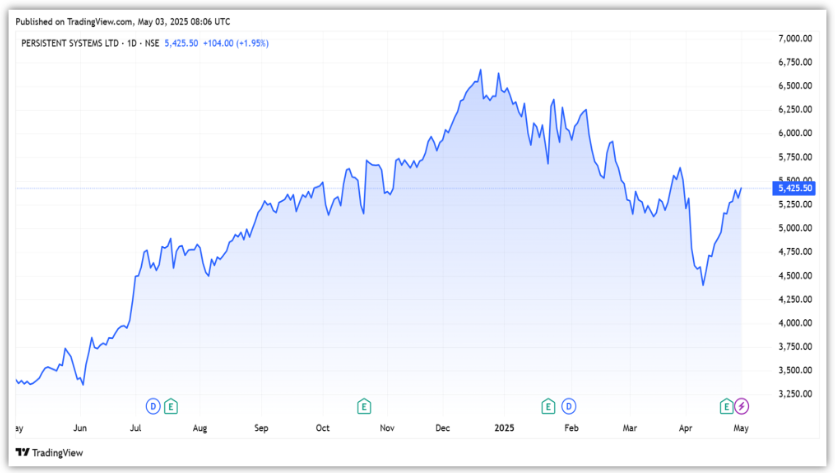
Task: Open the October earnings E marker
Action: tap(364, 406)
